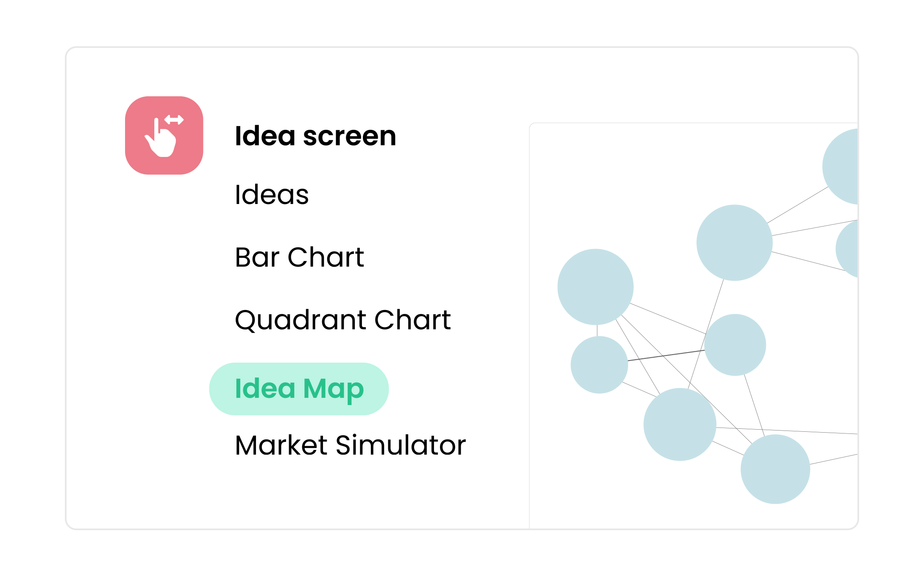Select the clipped right-edge node below the top-right one
The image size is (924, 576).
pyautogui.click(x=849, y=249)
